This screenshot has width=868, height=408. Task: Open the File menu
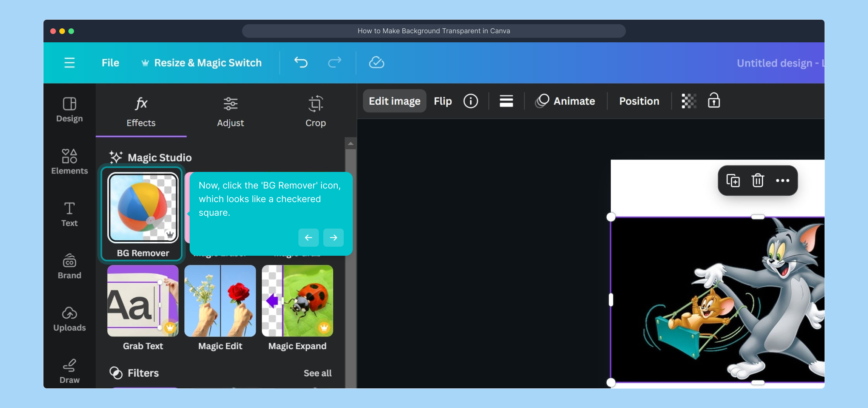coord(110,63)
